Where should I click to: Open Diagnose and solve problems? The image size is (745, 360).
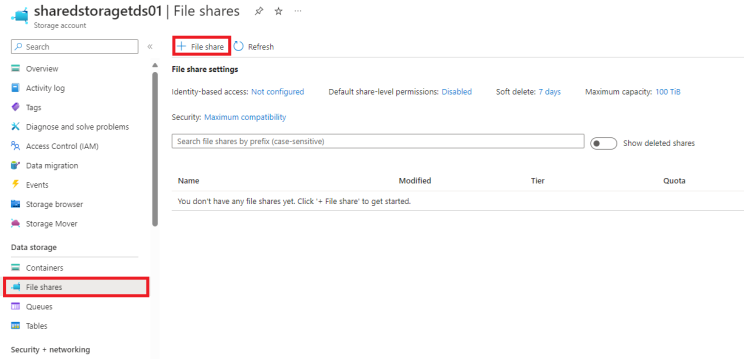77,127
